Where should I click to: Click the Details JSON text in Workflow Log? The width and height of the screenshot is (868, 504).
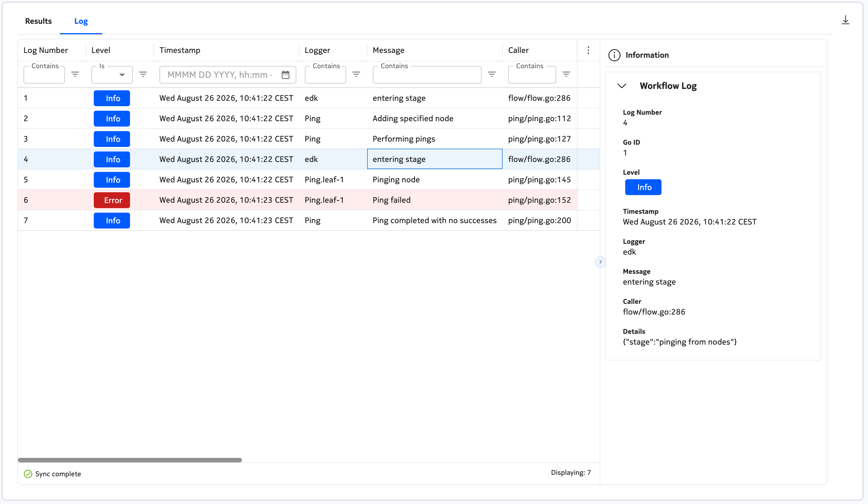[x=680, y=342]
